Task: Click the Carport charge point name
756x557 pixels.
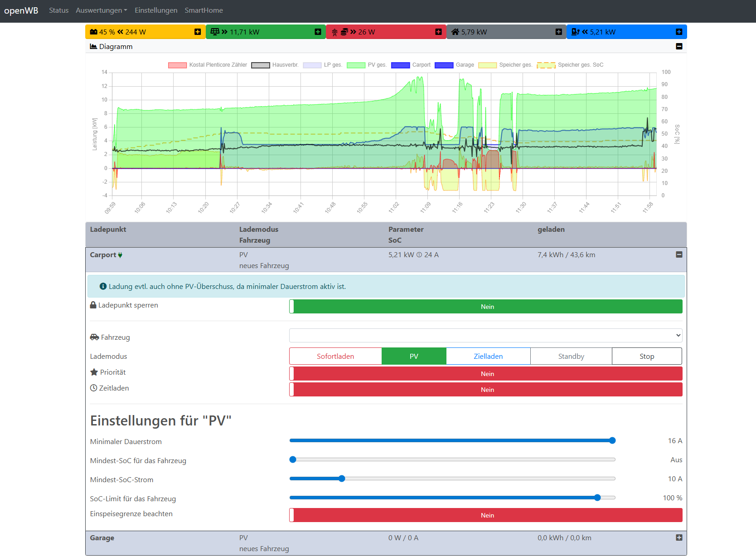Action: pyautogui.click(x=103, y=255)
